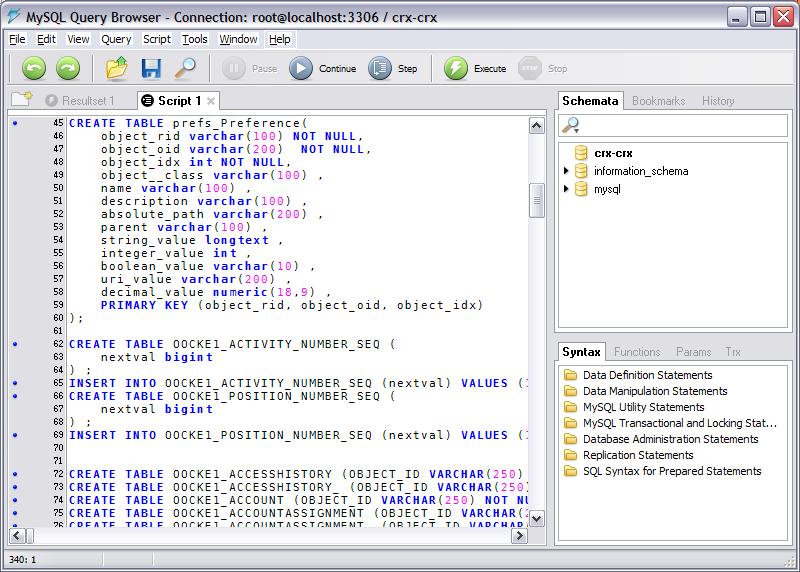The width and height of the screenshot is (800, 572).
Task: Open the Window menu
Action: 238,39
